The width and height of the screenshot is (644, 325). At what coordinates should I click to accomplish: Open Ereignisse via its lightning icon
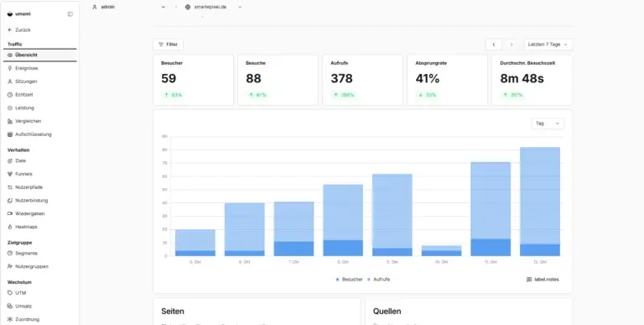(10, 68)
